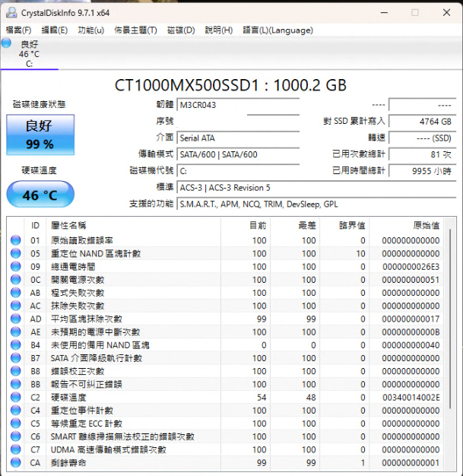Click the status orb for attribute 01

[x=15, y=240]
